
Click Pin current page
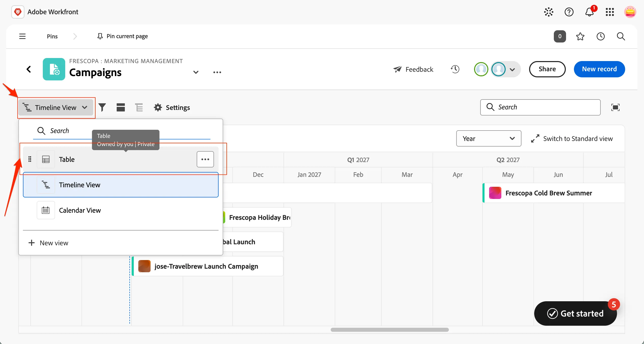click(122, 36)
